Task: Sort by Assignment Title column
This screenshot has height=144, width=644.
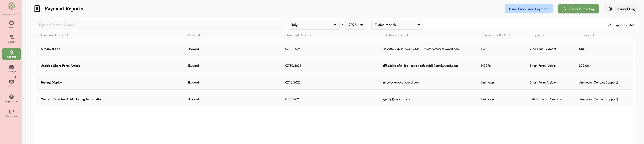Action: (54, 35)
